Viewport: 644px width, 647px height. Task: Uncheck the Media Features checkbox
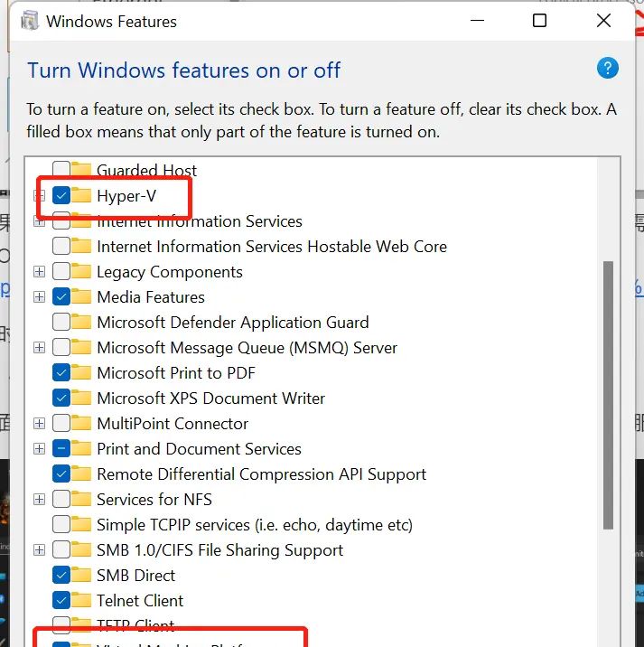click(61, 296)
